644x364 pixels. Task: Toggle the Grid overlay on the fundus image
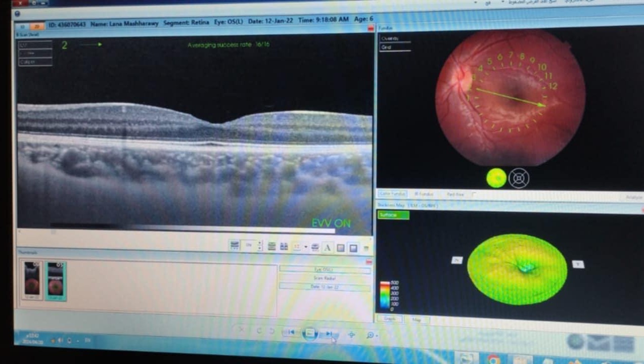[394, 48]
